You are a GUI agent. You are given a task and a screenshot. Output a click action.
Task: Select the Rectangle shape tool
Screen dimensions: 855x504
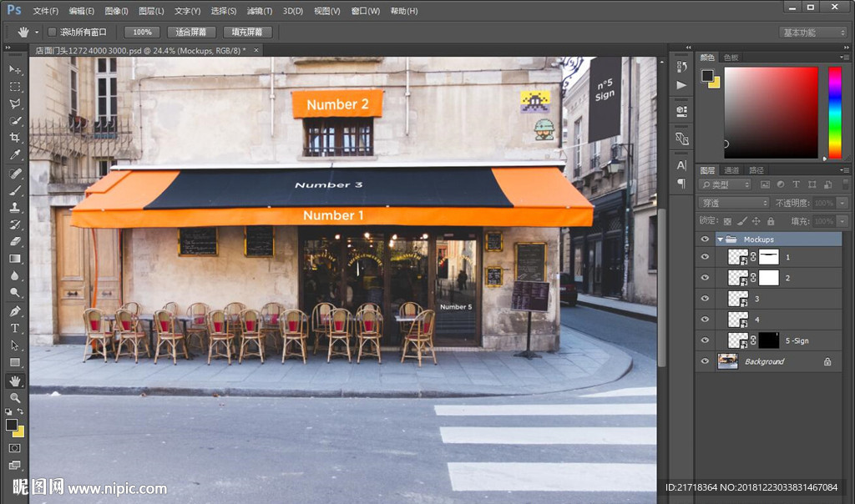[15, 362]
